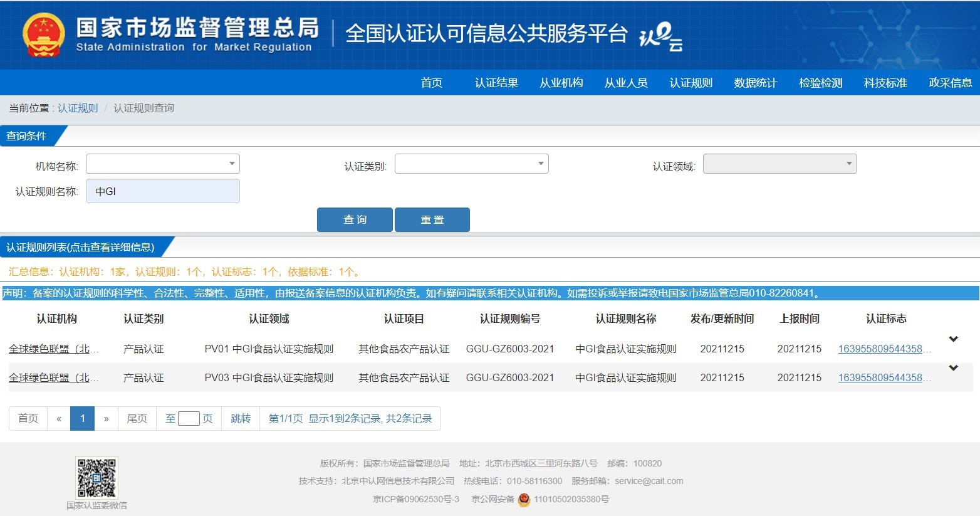Open the 数据统计 menu item
980x516 pixels.
[756, 83]
